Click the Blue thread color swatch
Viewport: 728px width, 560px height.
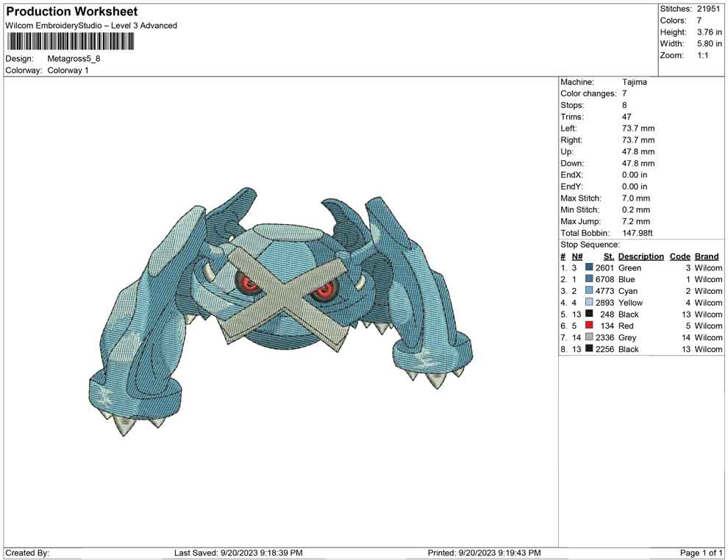pyautogui.click(x=589, y=279)
